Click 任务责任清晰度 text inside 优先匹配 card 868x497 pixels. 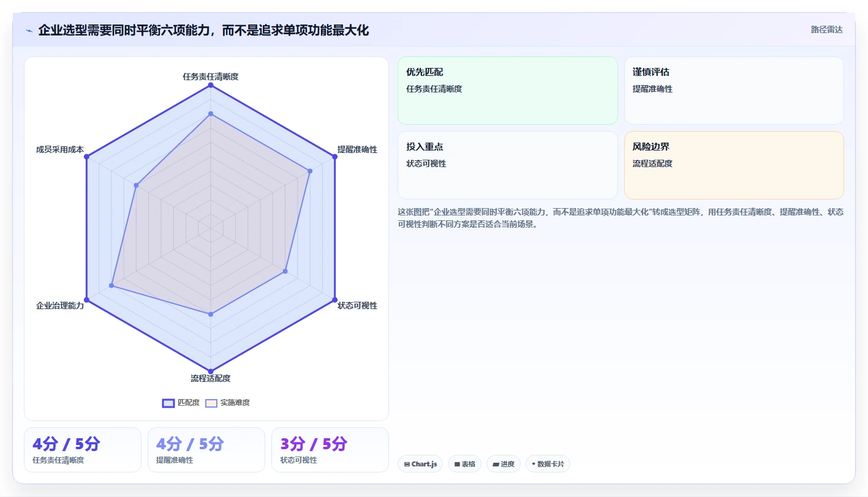[434, 89]
